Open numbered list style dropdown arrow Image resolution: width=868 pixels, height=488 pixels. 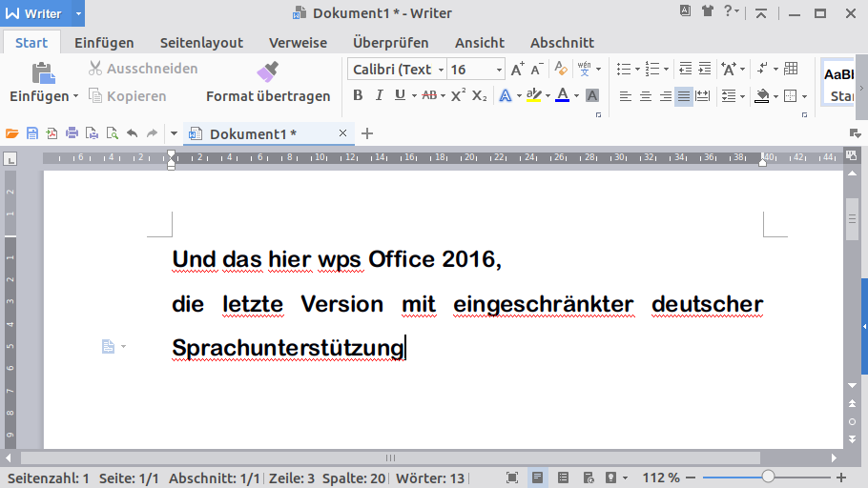click(x=666, y=70)
